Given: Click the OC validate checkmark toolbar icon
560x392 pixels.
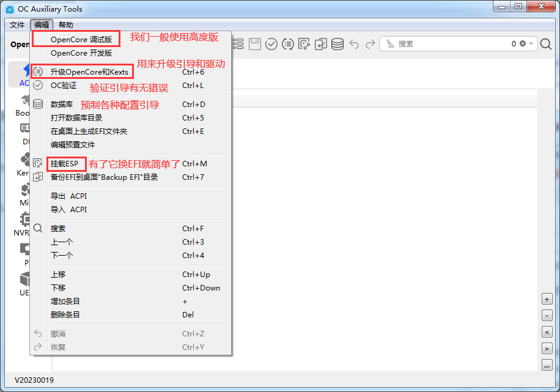Looking at the screenshot, I should click(271, 44).
